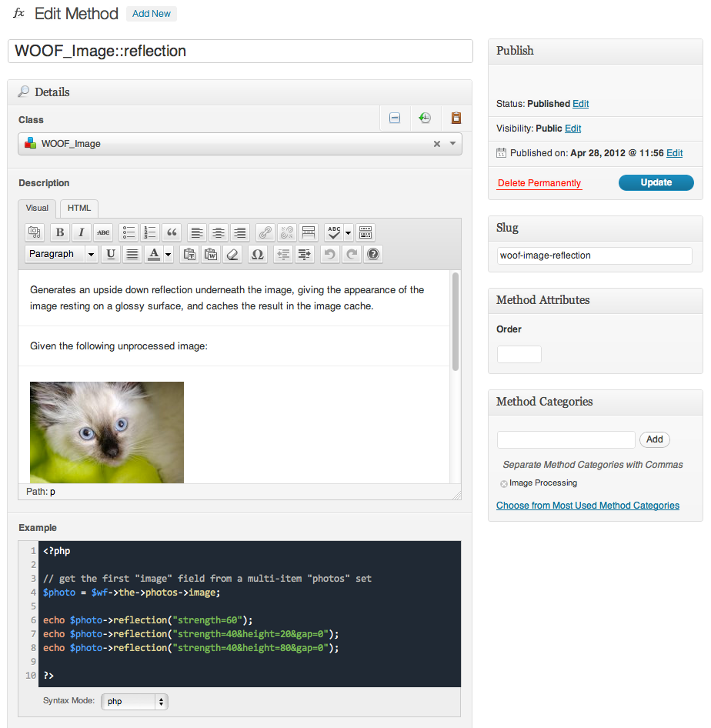Click the title field WOOF_Image::reflection
The width and height of the screenshot is (711, 728).
(240, 51)
